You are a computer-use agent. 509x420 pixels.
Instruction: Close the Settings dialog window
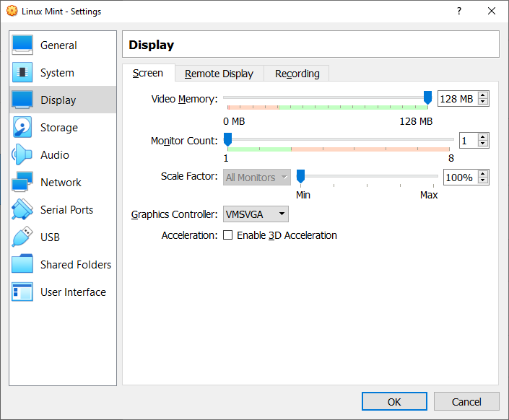pos(492,11)
